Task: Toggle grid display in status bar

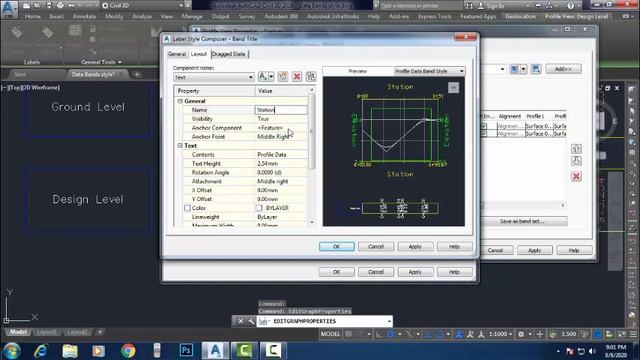Action: coord(349,334)
